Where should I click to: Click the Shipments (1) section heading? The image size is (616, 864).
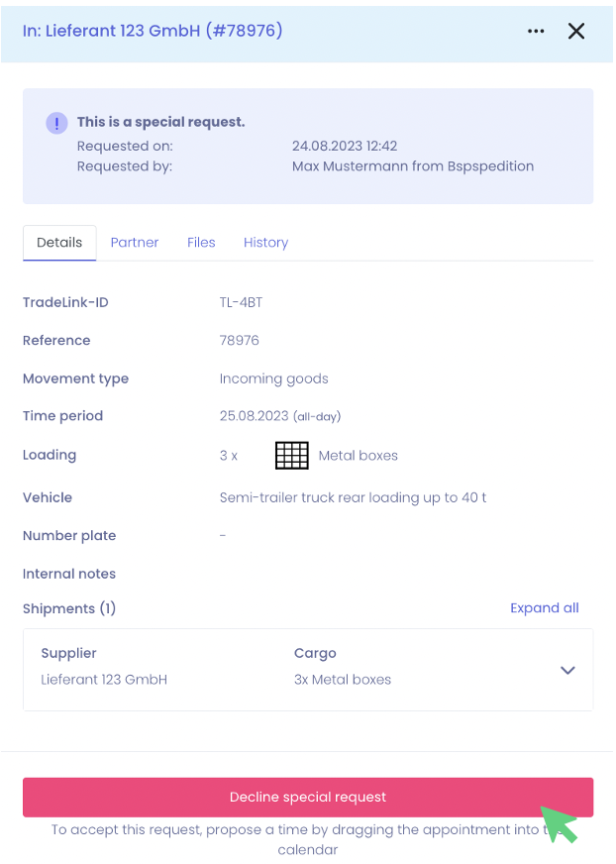[x=69, y=608]
